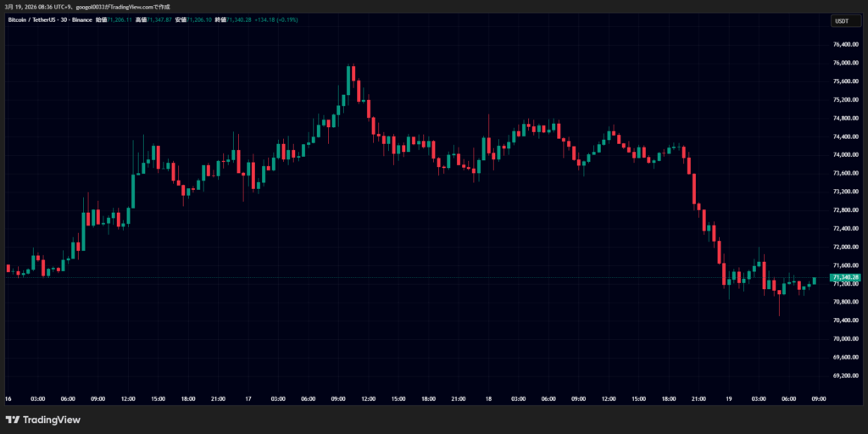Image resolution: width=868 pixels, height=434 pixels.
Task: Click date 18 on the time axis
Action: [489, 398]
